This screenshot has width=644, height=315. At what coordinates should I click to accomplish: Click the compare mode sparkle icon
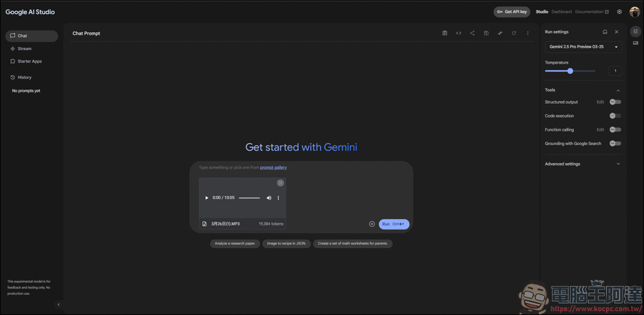(500, 33)
